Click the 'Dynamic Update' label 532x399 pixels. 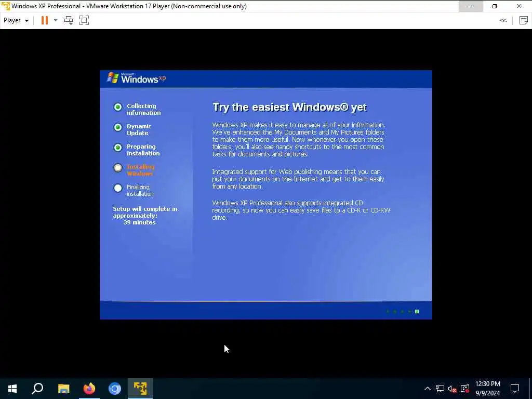click(139, 129)
